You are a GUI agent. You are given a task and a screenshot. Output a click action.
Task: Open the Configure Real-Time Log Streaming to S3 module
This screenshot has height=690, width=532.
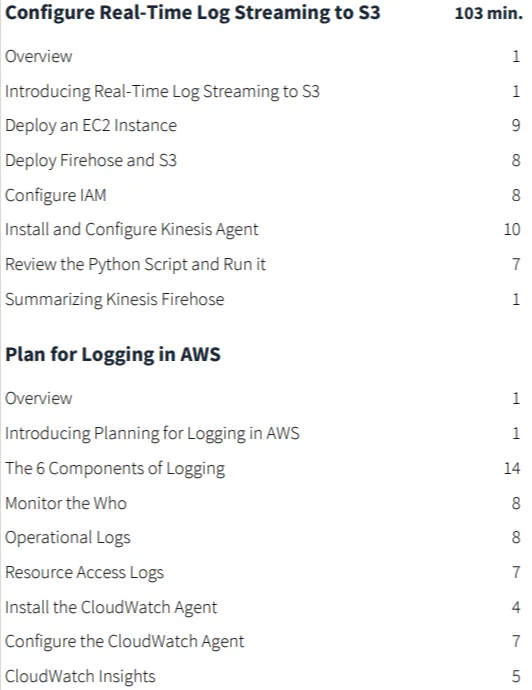point(192,13)
